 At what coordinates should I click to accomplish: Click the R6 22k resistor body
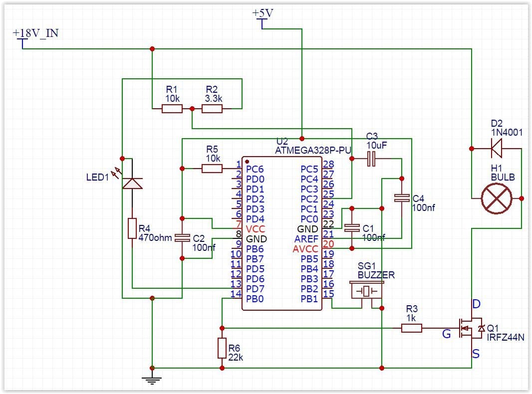[x=222, y=348]
